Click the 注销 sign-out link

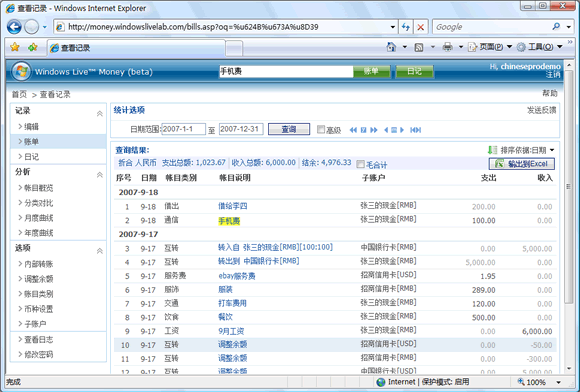point(553,74)
